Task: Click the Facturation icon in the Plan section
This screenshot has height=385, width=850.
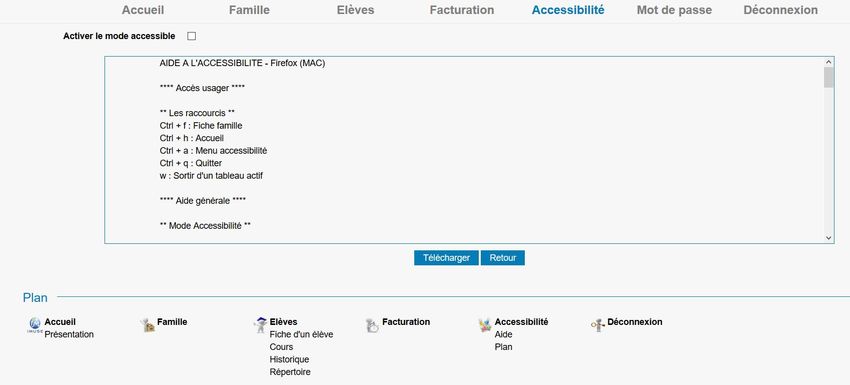Action: point(372,325)
